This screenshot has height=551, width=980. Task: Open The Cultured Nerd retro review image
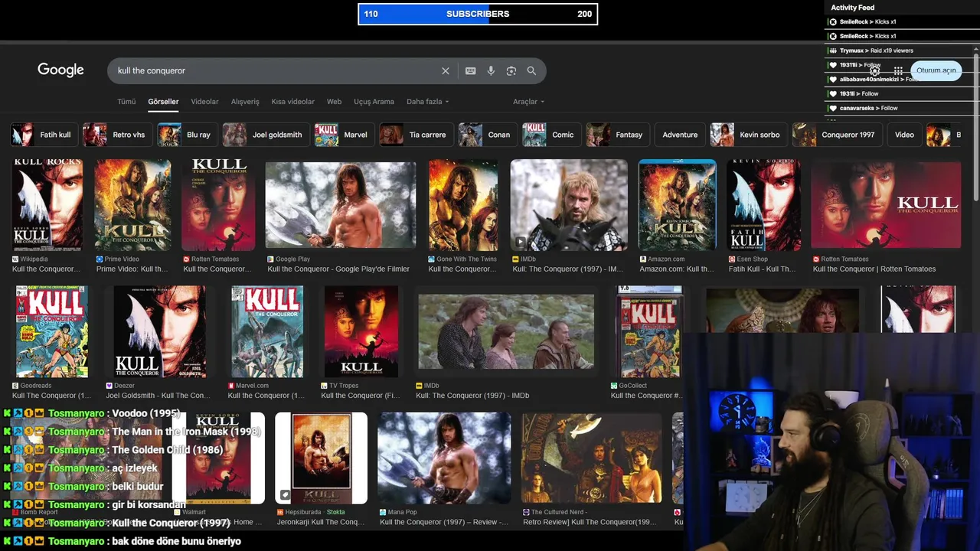[591, 458]
